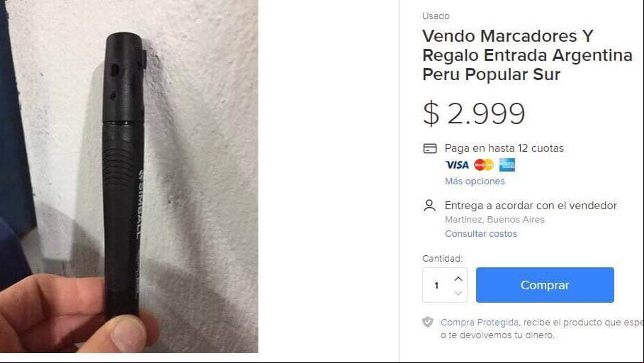Click the protected purchase shield icon
Viewport: 644px width, 363px height.
[427, 322]
